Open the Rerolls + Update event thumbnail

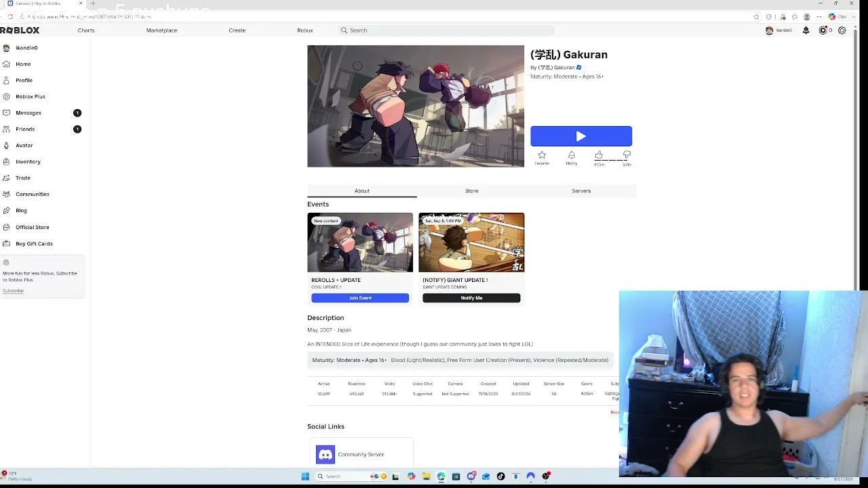360,243
